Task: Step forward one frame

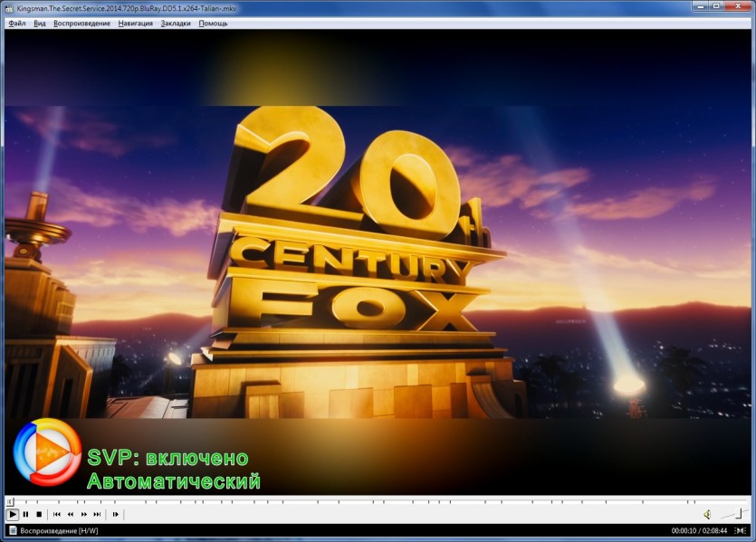Action: pyautogui.click(x=115, y=515)
